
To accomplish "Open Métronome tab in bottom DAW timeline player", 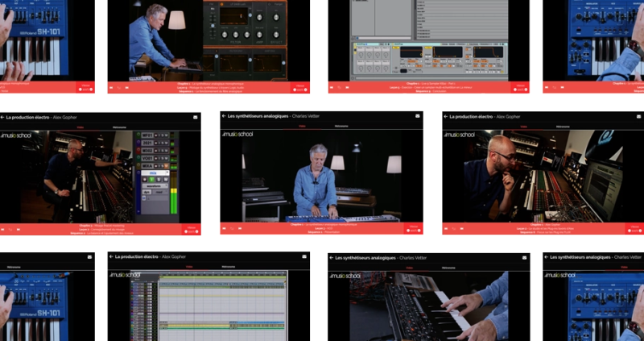I will [x=229, y=267].
